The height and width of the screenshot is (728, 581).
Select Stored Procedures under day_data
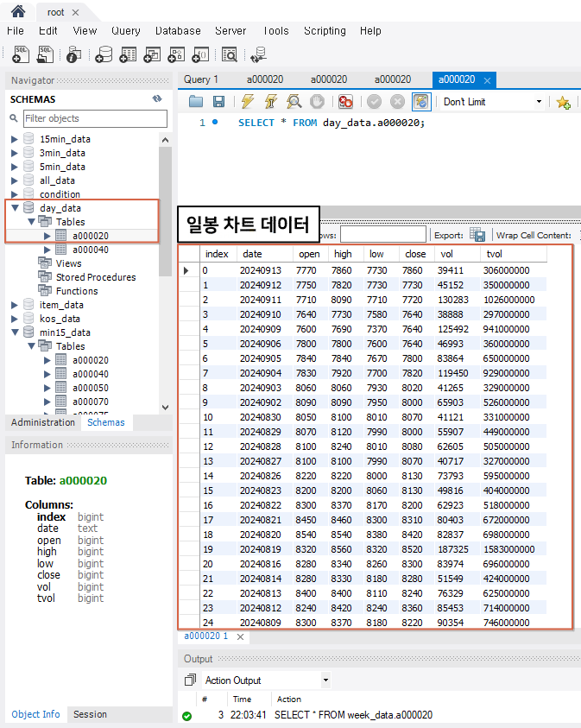(96, 277)
